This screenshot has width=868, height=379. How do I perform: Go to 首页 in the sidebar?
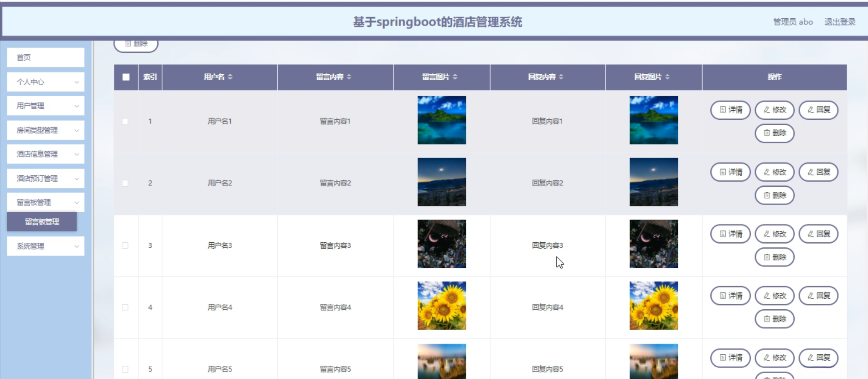(46, 57)
